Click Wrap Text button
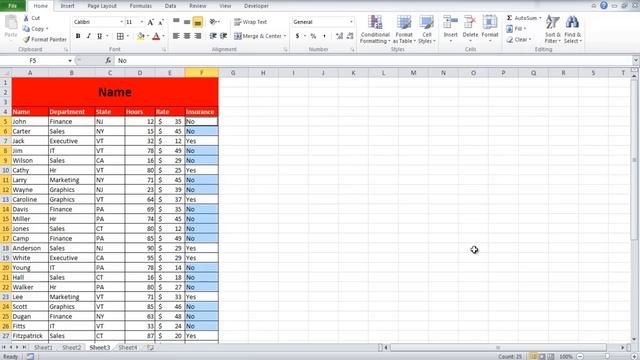Viewport: 640px width, 360px height. pos(251,22)
